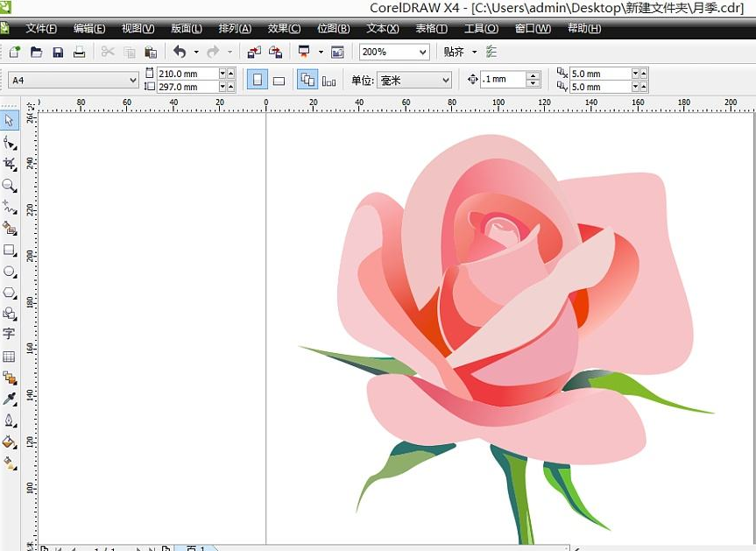The width and height of the screenshot is (756, 551).
Task: Select the Ellipse tool
Action: click(x=10, y=272)
